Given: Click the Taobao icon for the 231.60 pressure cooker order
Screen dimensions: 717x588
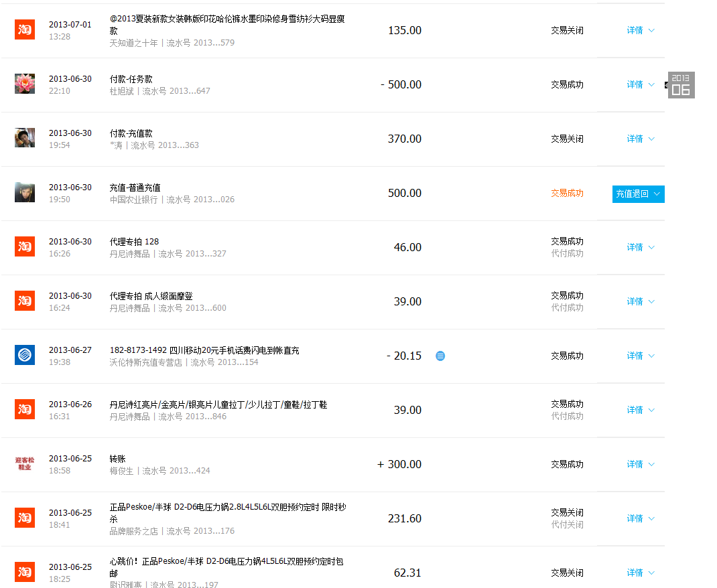Looking at the screenshot, I should [25, 518].
